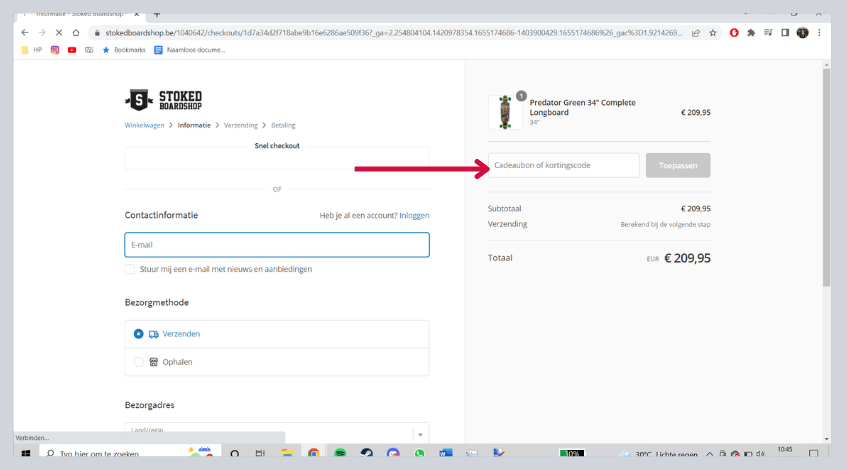The image size is (847, 470).
Task: Go to Winkelwagen breadcrumb
Action: (x=147, y=125)
